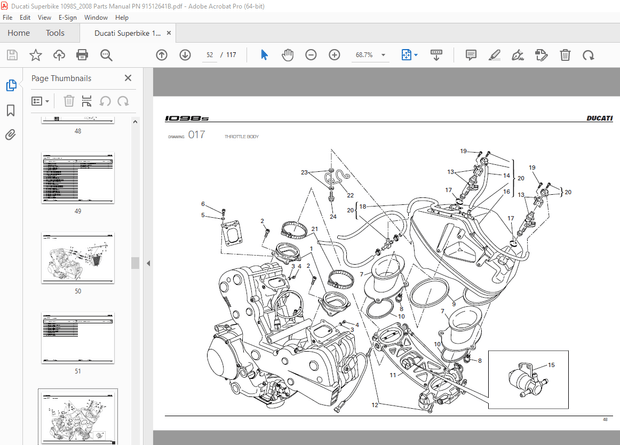Open the File menu
The width and height of the screenshot is (620, 445).
[x=8, y=17]
